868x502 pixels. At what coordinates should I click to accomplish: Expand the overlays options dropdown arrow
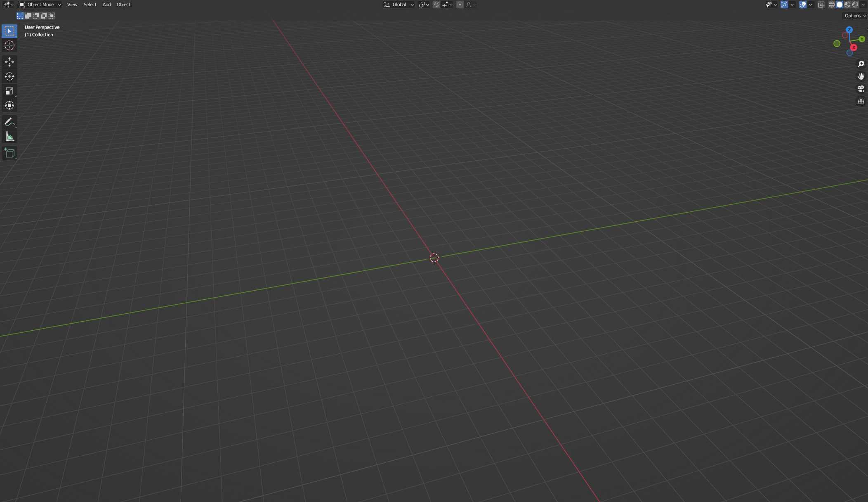pos(811,5)
